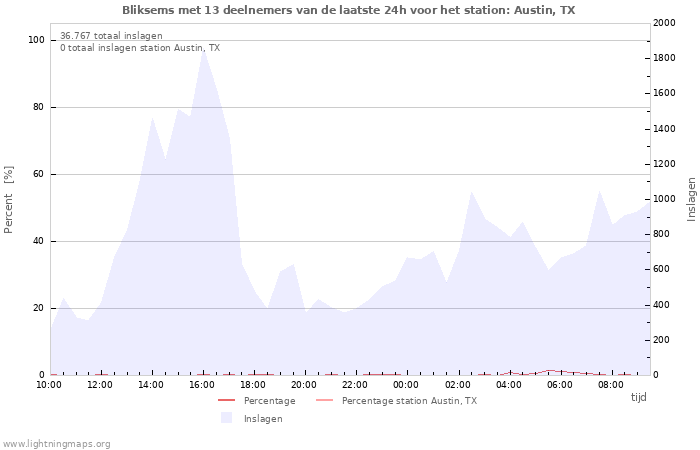Click the light red Austin station legend line
The height and width of the screenshot is (450, 700).
(x=324, y=401)
